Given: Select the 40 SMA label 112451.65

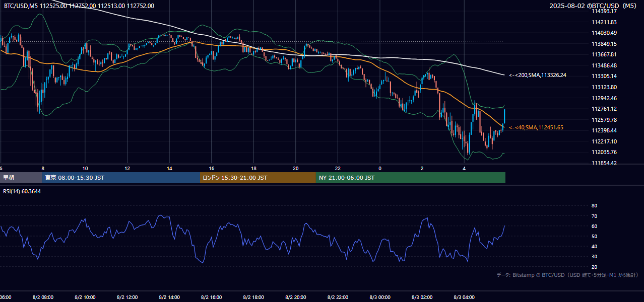Looking at the screenshot, I should point(536,127).
